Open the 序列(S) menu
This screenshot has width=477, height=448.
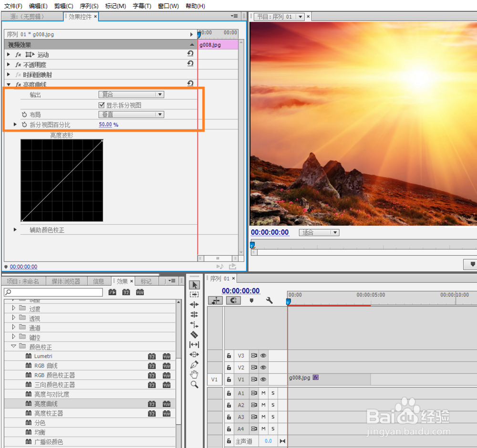[x=89, y=6]
